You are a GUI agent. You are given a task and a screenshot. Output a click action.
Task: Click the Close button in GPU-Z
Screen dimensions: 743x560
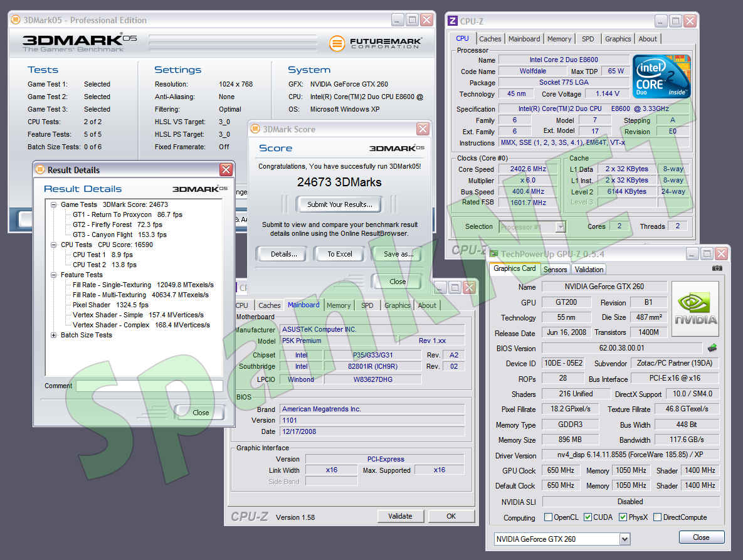click(701, 537)
